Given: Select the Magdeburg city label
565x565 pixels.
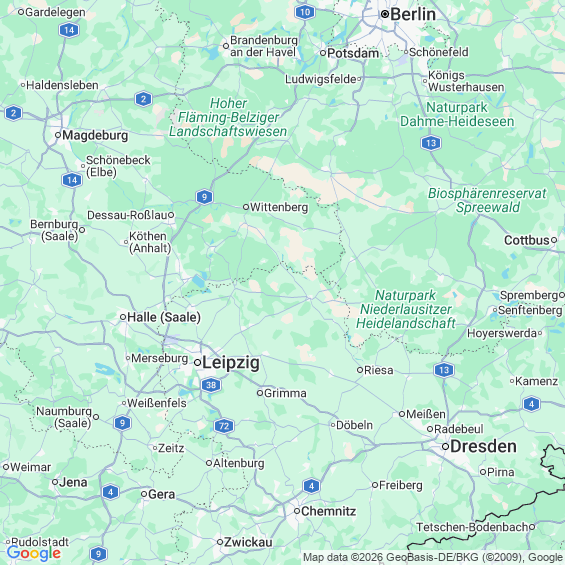Looking at the screenshot, I should 95,135.
